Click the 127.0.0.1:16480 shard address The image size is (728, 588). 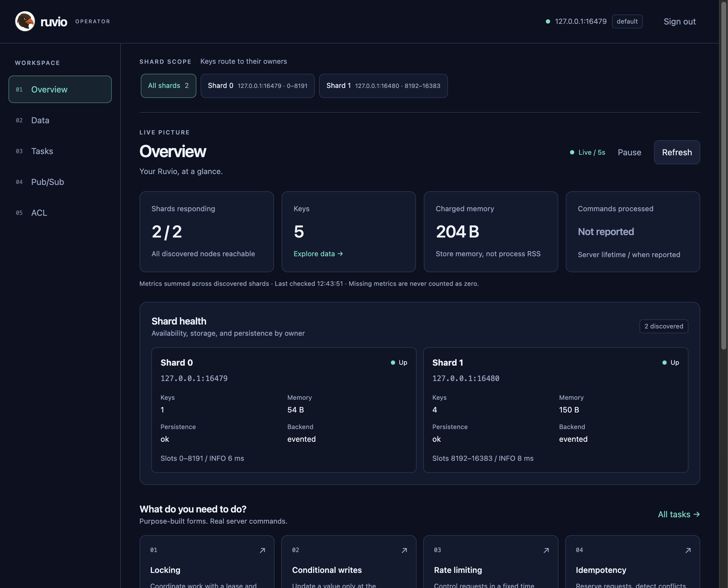tap(465, 378)
